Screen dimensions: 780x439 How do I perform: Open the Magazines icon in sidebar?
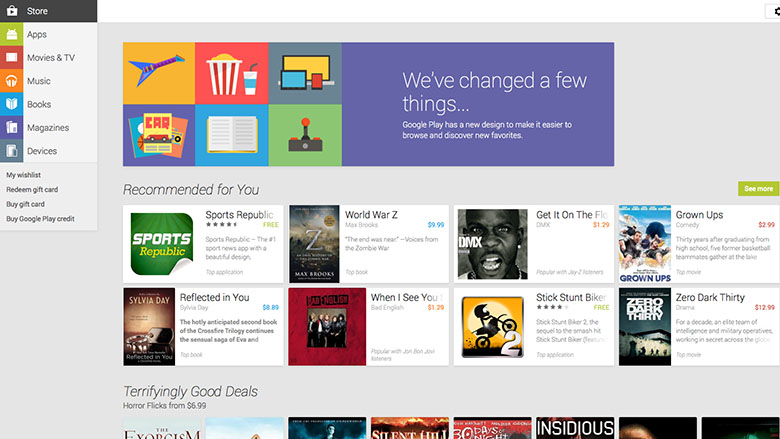click(x=11, y=128)
